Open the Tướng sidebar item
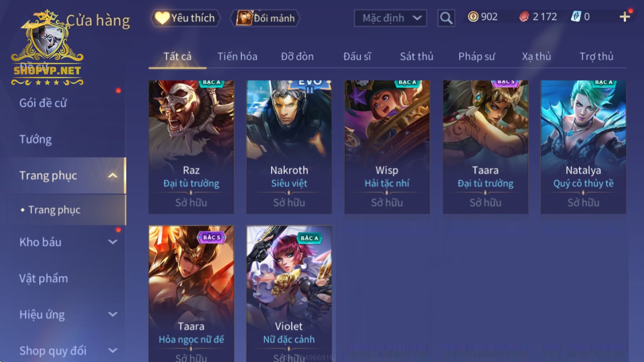Image resolution: width=644 pixels, height=362 pixels. (36, 139)
